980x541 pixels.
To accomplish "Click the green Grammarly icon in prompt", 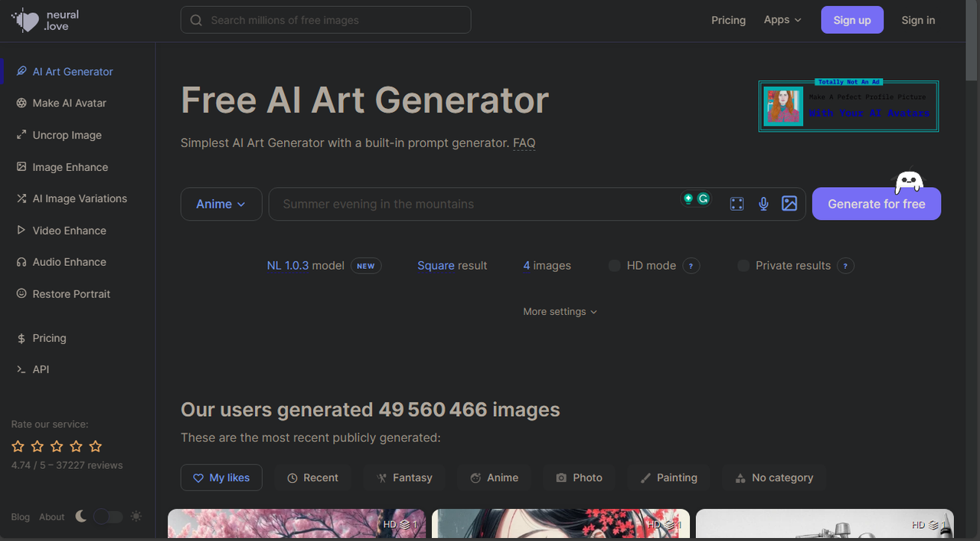I will click(703, 198).
